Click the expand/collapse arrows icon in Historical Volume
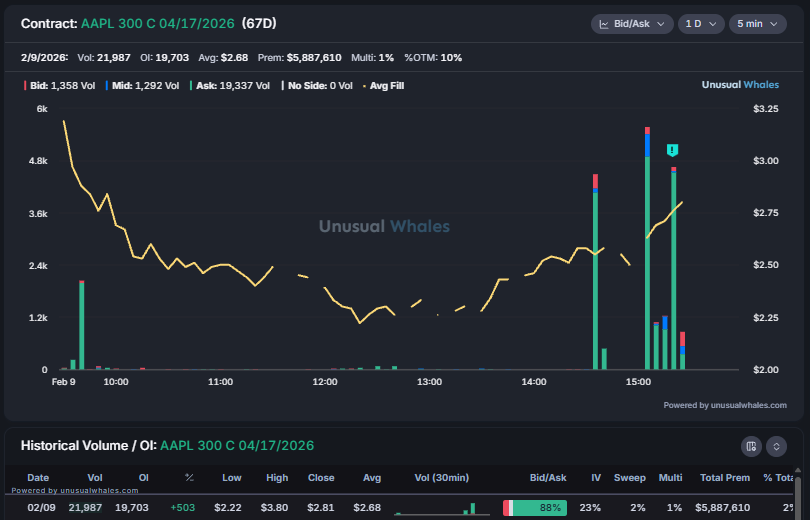The image size is (810, 520). click(776, 446)
